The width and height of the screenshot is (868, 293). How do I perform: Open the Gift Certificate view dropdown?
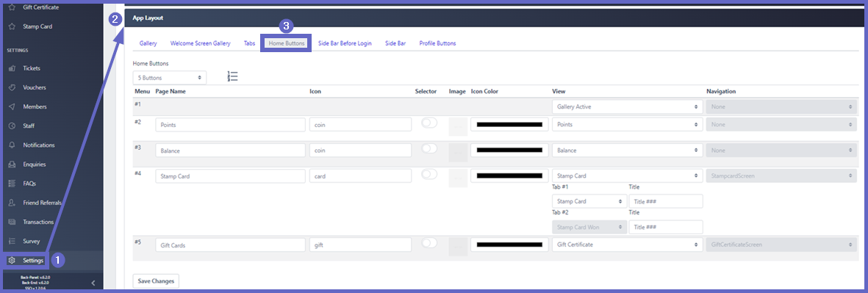click(x=627, y=245)
